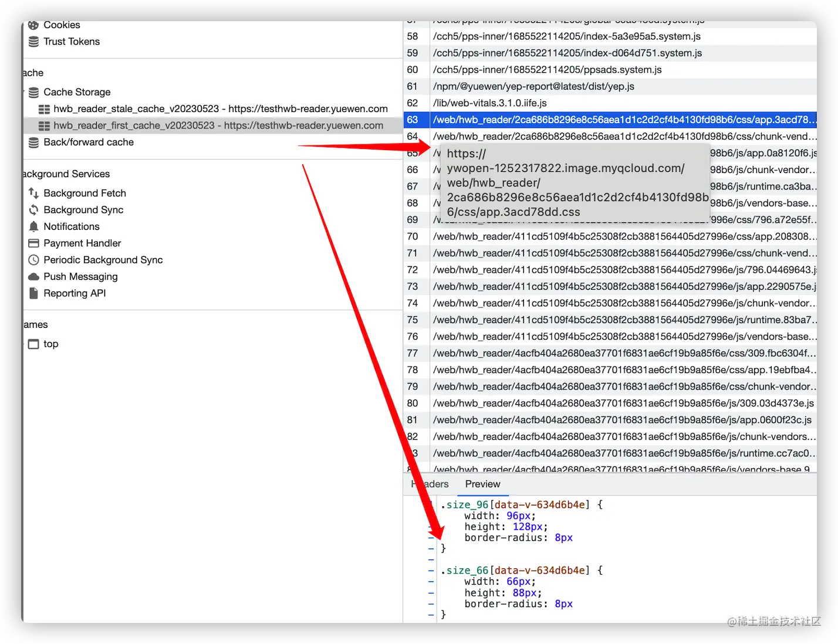Click the Trust Tokens database icon
This screenshot has width=838, height=644.
(33, 42)
